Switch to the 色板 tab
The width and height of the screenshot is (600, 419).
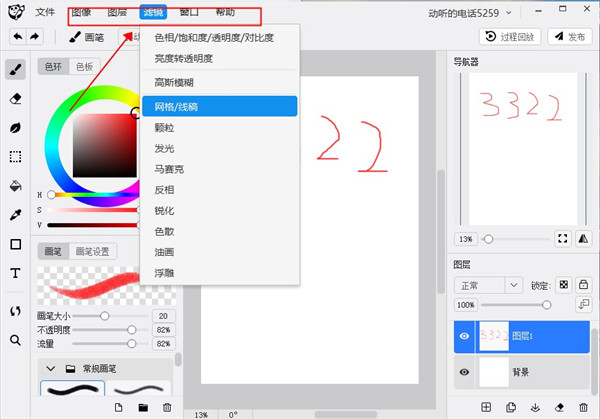[84, 67]
